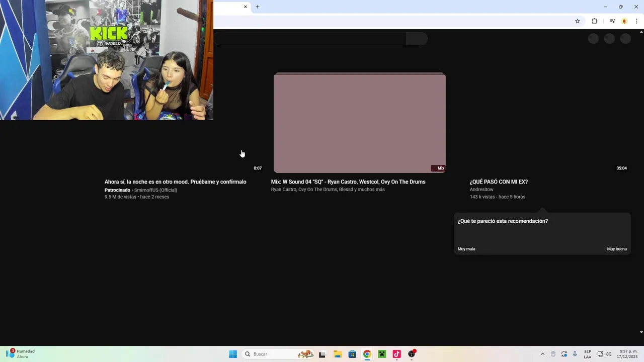Screen dimensions: 644x362
Task: Open the "¿QUÉ PASÓ CON MI EX?" video title
Action: (x=499, y=182)
